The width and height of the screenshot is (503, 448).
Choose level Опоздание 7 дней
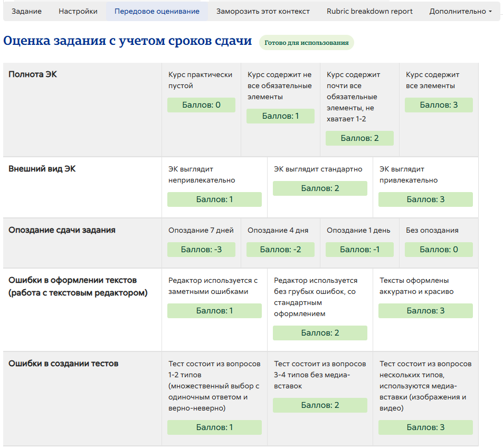click(x=201, y=230)
